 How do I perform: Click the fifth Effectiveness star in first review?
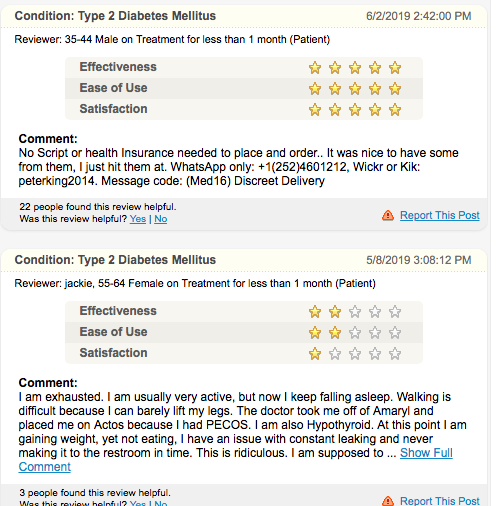[x=395, y=68]
